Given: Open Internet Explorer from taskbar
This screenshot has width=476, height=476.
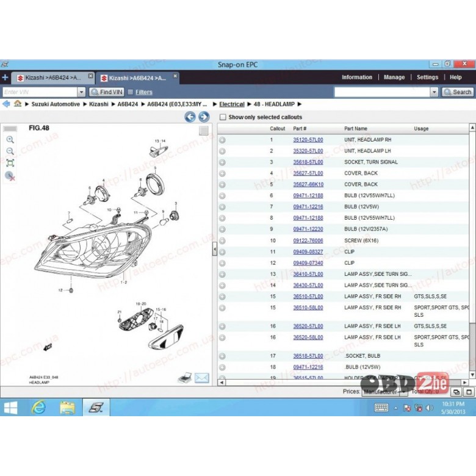Looking at the screenshot, I should (38, 408).
